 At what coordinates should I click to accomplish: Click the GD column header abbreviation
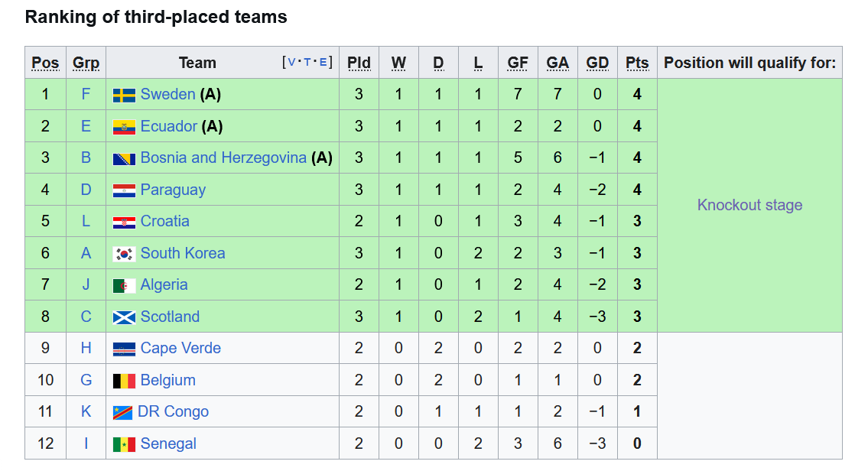[597, 63]
